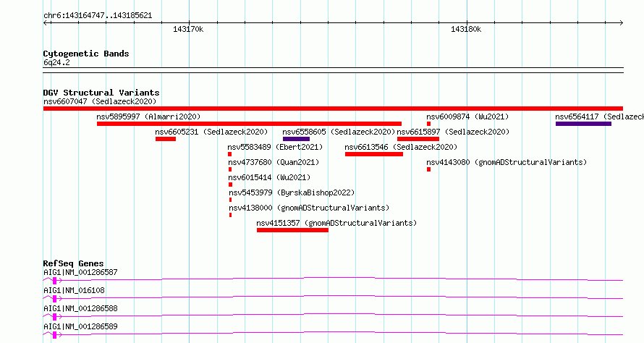Click the AIG1|NM_001286587 magenta exon block
644x343 pixels.
[x=54, y=281]
